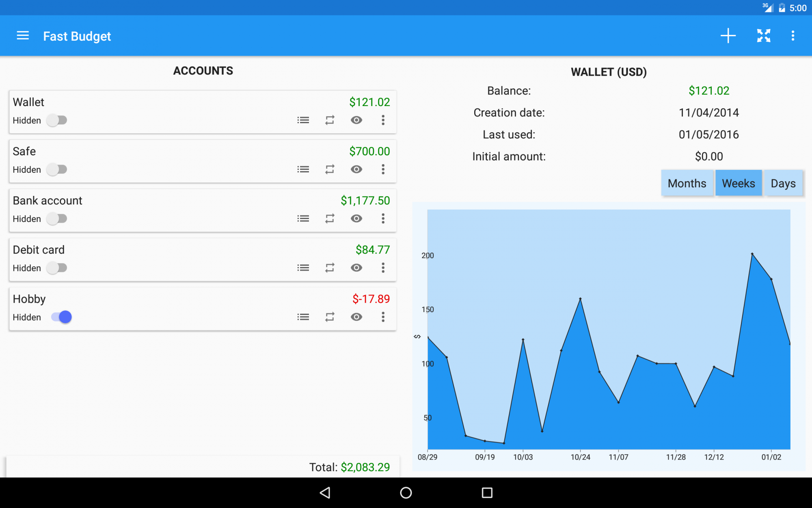Click the Hobby $-17.89 balance
This screenshot has width=812, height=508.
coord(371,299)
